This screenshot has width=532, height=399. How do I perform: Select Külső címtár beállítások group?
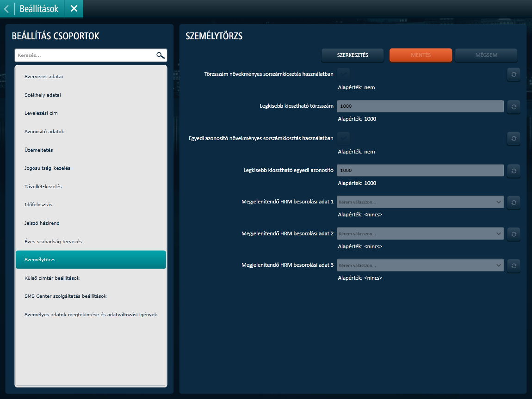tap(91, 278)
